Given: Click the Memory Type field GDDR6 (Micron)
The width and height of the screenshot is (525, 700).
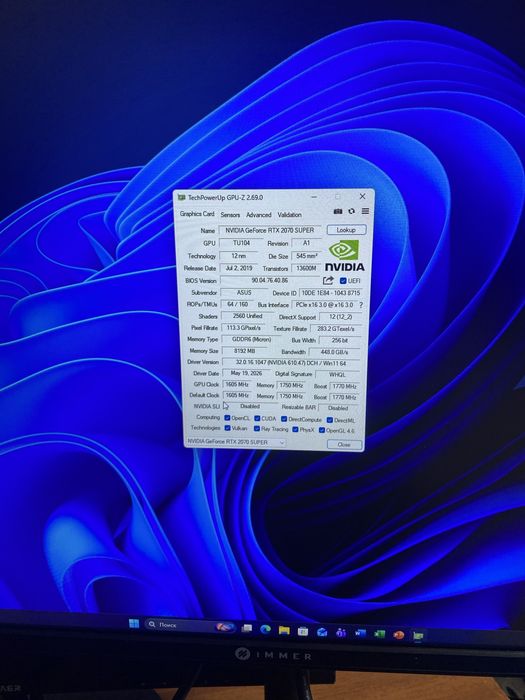Looking at the screenshot, I should pos(252,339).
